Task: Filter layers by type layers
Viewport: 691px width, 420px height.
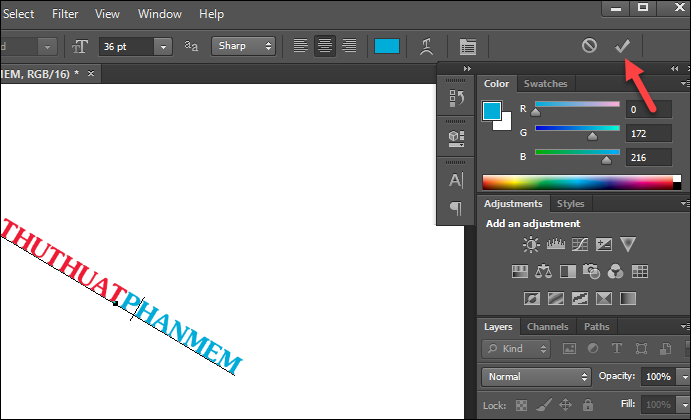Action: [x=617, y=349]
